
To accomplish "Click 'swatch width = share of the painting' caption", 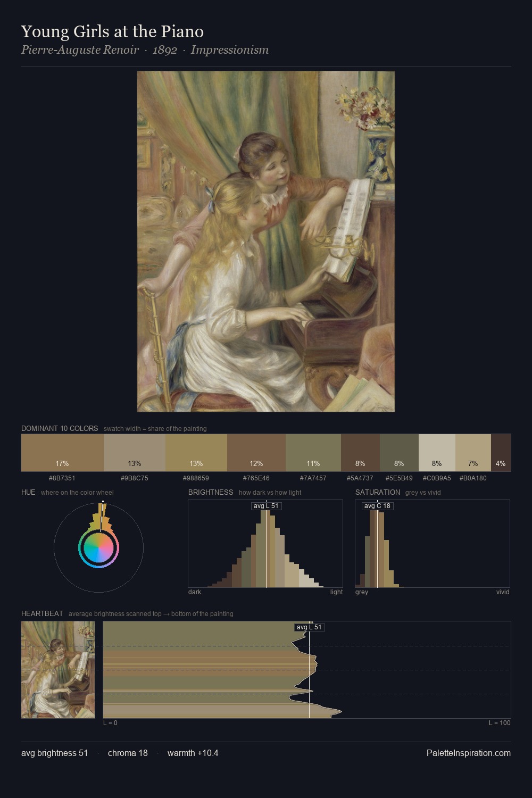I will (155, 429).
